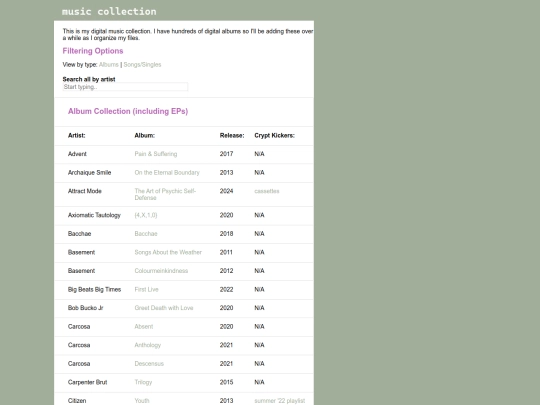The width and height of the screenshot is (540, 405).
Task: Filter view by Albums type
Action: click(108, 65)
